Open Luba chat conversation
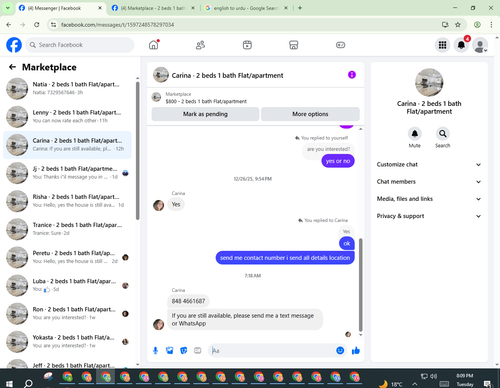This screenshot has height=388, width=500. (68, 285)
